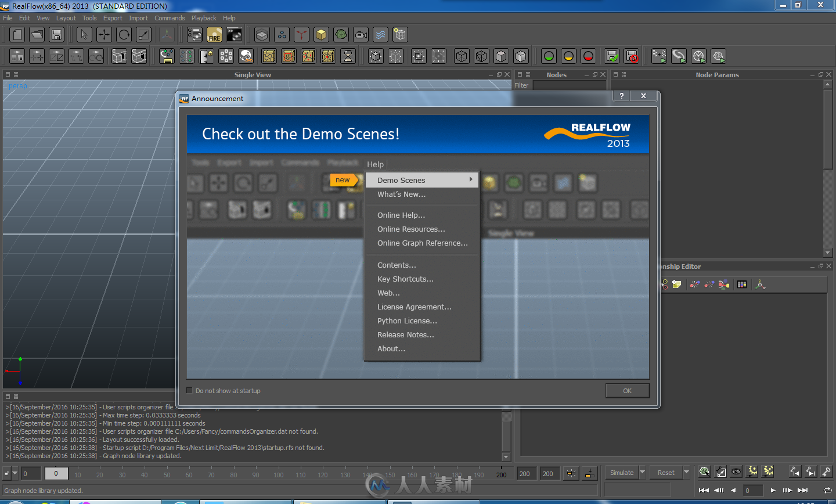The height and width of the screenshot is (504, 836).
Task: Click the Node Params panel title
Action: [717, 75]
